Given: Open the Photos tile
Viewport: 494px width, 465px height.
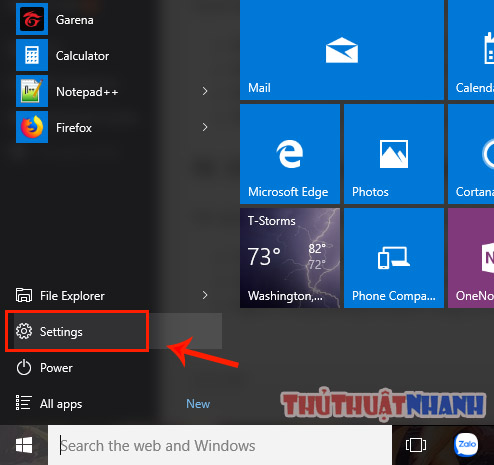Looking at the screenshot, I should point(394,154).
